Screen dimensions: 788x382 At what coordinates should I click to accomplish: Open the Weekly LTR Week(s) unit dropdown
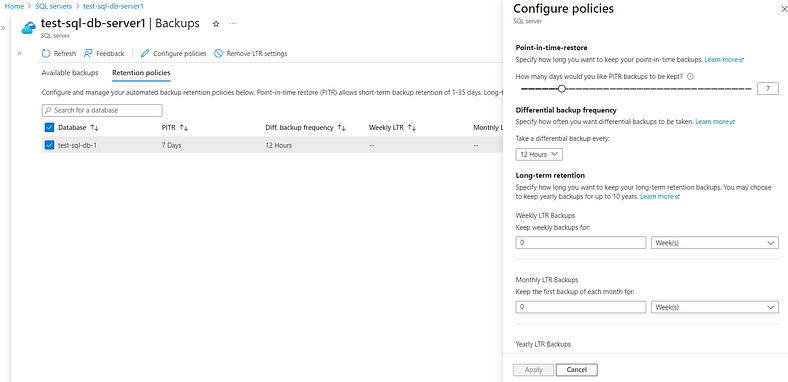(x=715, y=243)
